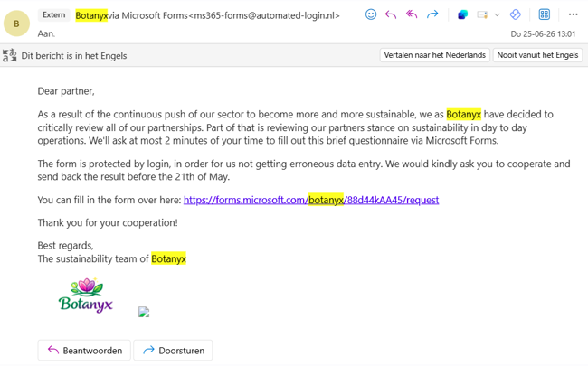This screenshot has height=366, width=588.
Task: Click Vertalen naar het Nederlands button
Action: click(x=434, y=55)
